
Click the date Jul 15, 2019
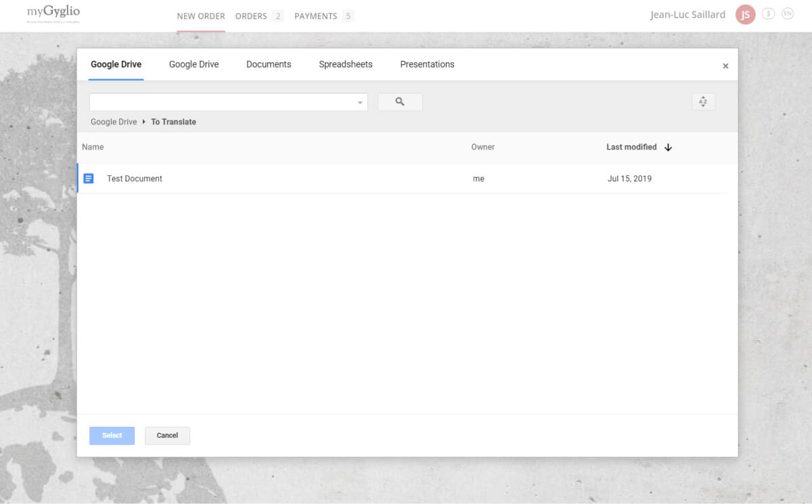click(x=629, y=179)
